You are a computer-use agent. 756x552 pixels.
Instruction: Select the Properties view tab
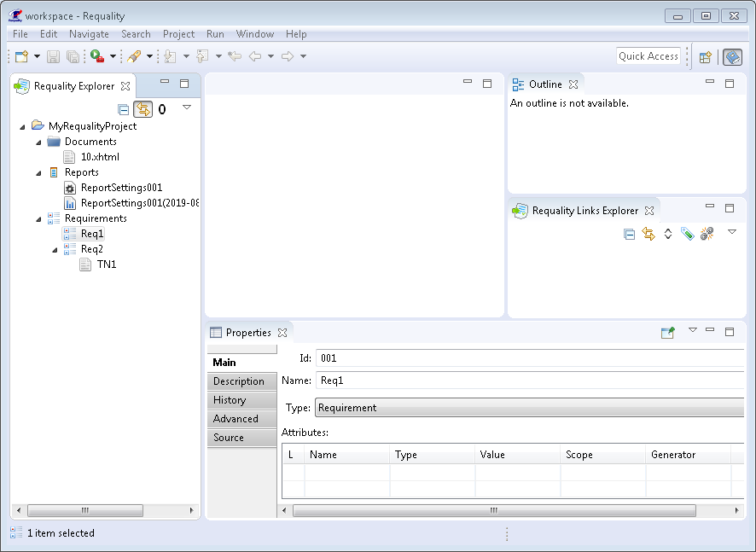(248, 333)
